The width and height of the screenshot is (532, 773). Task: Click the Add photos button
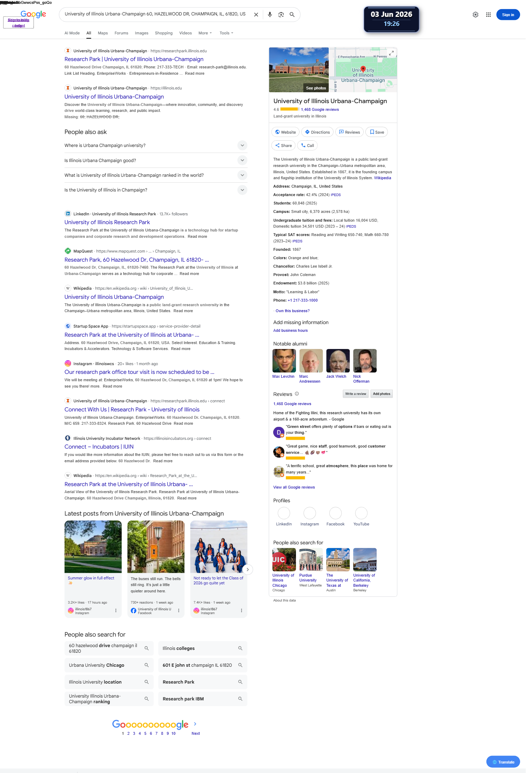click(x=382, y=394)
